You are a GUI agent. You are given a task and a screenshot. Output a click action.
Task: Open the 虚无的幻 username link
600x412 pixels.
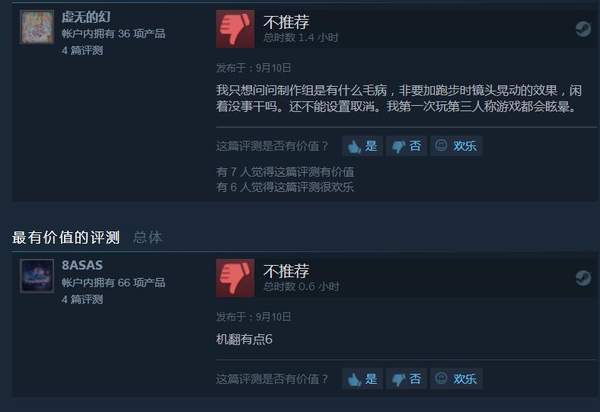[x=86, y=17]
